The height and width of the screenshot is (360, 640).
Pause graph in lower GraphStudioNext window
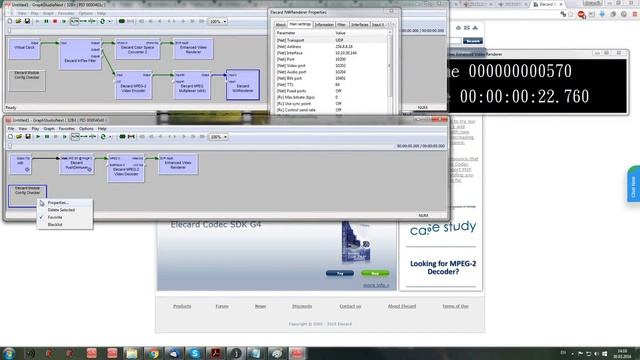tap(47, 137)
